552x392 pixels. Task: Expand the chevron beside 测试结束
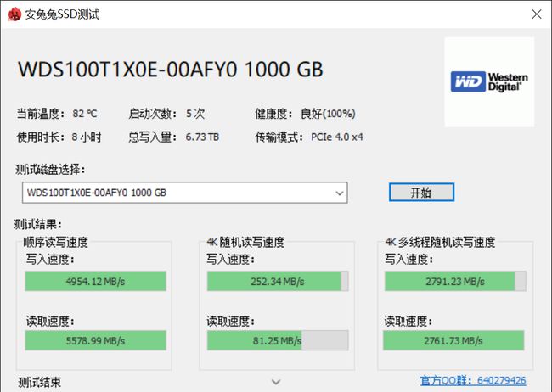(276, 382)
